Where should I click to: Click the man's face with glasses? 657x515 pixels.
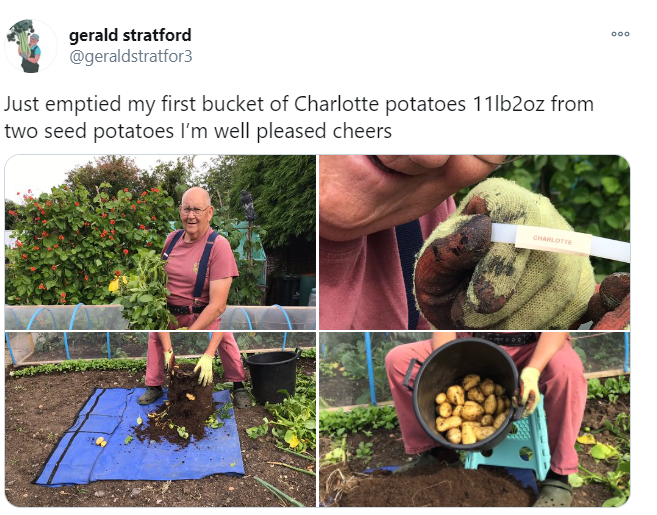[x=195, y=210]
